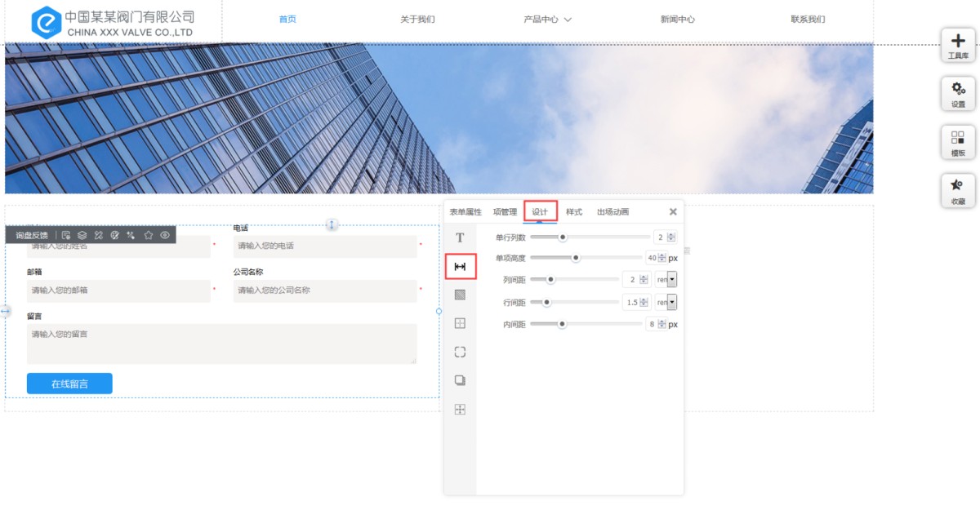980x506 pixels.
Task: Expand the 行间距 unit dropdown
Action: 671,303
